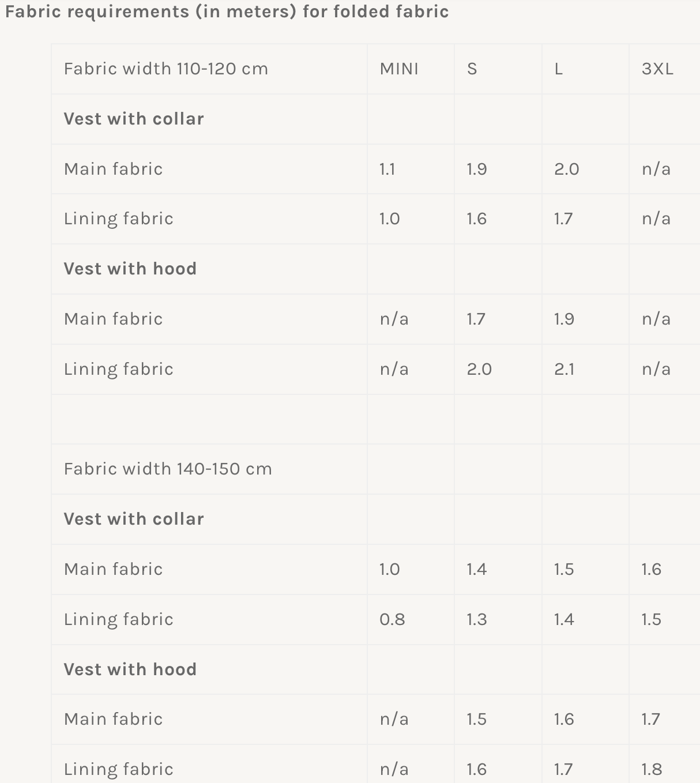Click the 1.8 value in 3XL column
Screen dimensions: 700x783
tap(652, 769)
